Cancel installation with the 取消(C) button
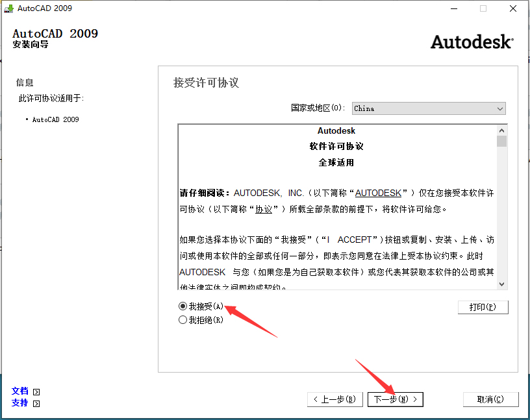The width and height of the screenshot is (530, 420). pos(490,399)
